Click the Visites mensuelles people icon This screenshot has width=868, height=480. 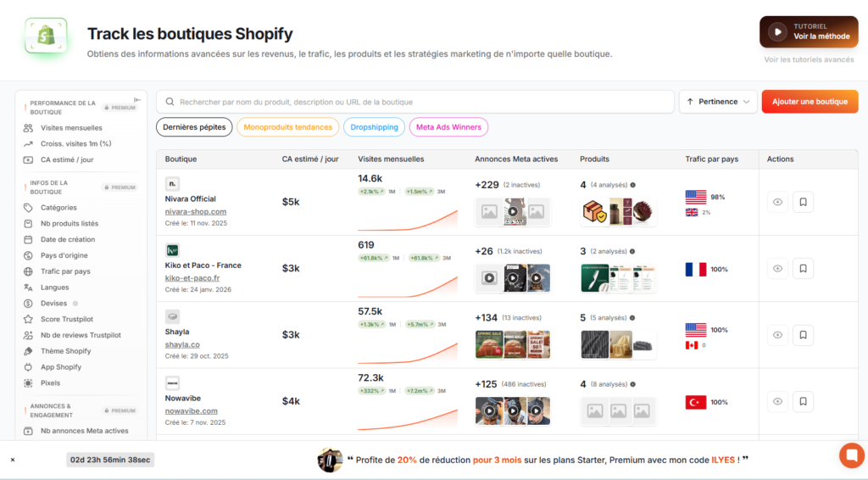click(x=28, y=128)
